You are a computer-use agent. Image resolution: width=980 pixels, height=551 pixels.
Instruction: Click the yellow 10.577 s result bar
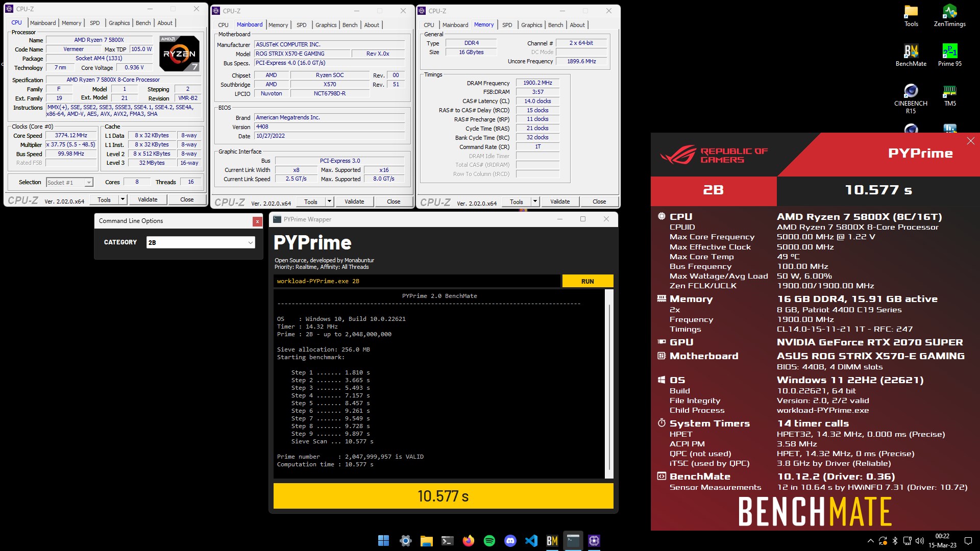(x=443, y=496)
